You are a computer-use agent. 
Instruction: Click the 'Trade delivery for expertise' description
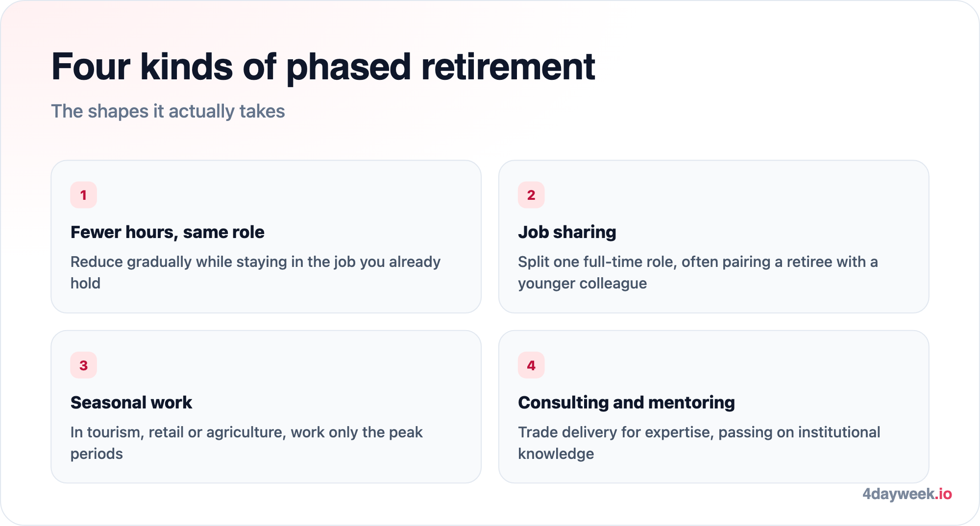tap(699, 443)
